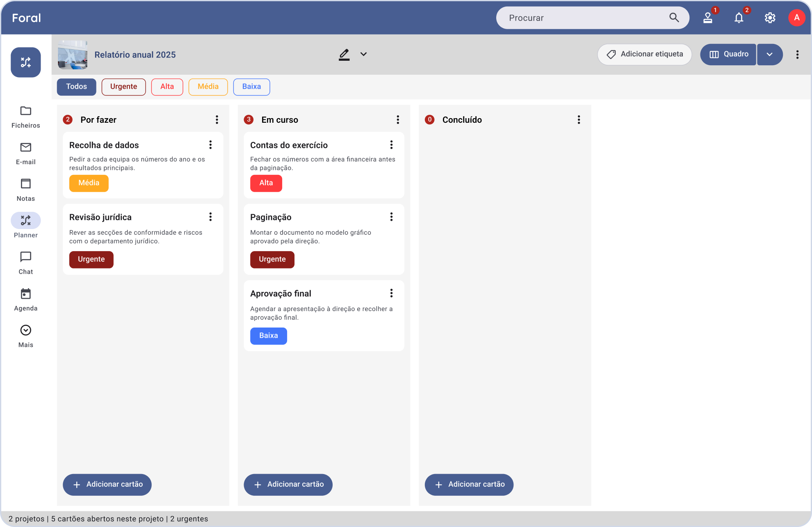Screen dimensions: 812x527
Task: Filter cards by Baixa priority
Action: [251, 87]
